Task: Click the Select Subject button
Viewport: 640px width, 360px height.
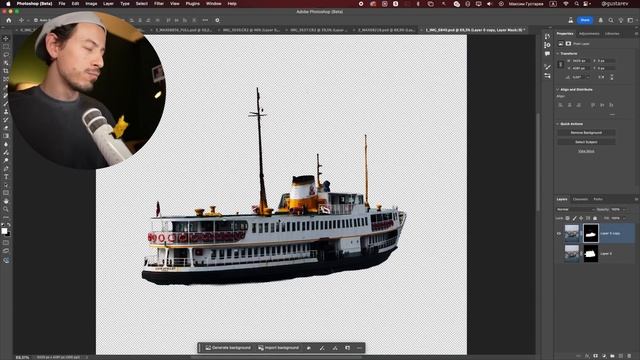Action: [x=586, y=142]
